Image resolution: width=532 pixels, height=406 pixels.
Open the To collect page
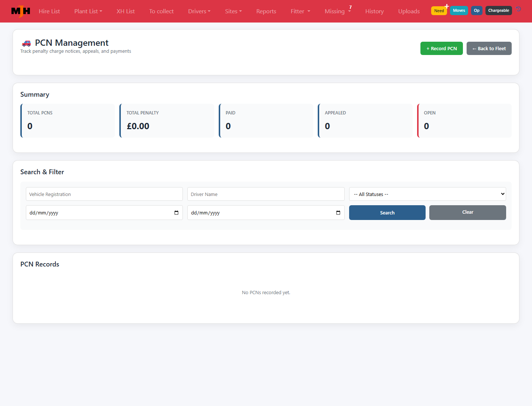[x=161, y=11]
